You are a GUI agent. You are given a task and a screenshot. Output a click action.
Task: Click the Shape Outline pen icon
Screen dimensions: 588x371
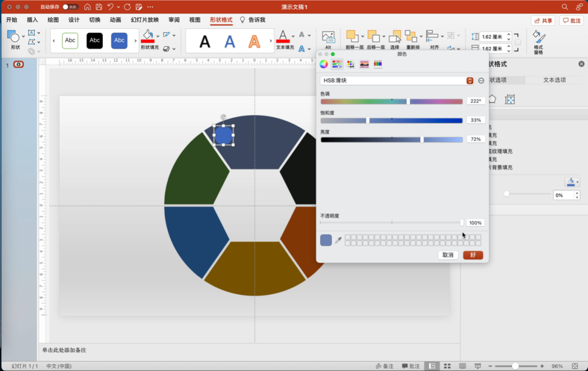[x=167, y=35]
